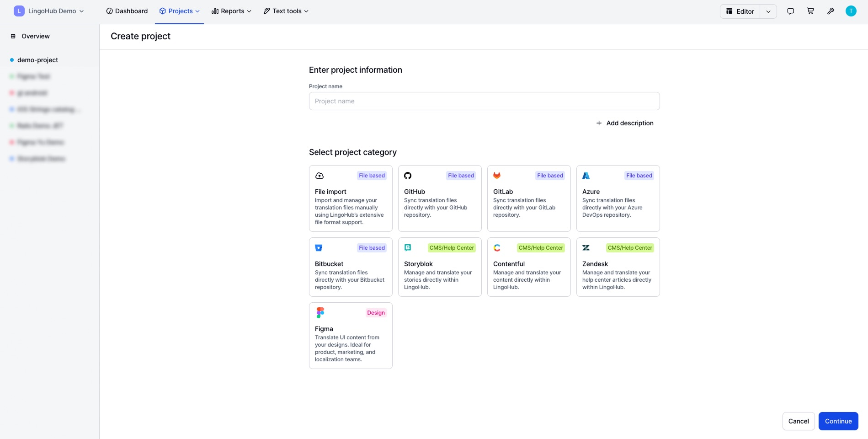Click the chat message icon in header
Viewport: 868px width, 439px height.
point(790,11)
